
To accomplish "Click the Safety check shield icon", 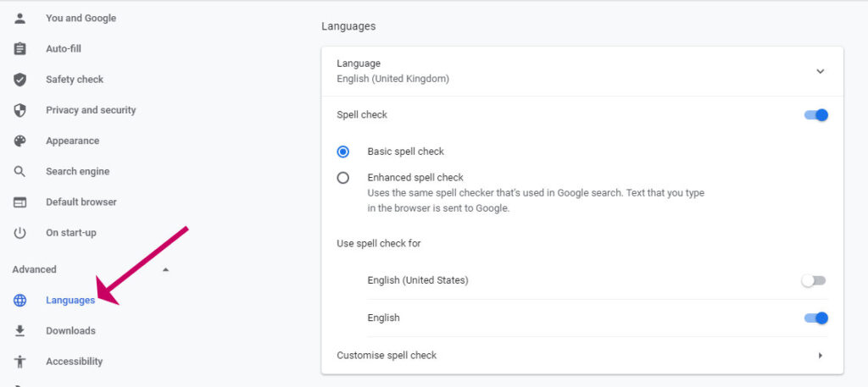I will click(20, 80).
